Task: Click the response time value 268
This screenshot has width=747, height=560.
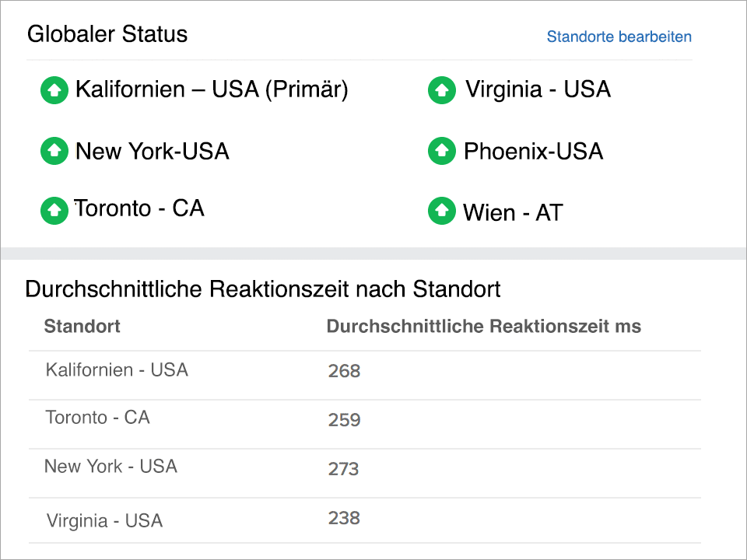Action: pyautogui.click(x=343, y=371)
